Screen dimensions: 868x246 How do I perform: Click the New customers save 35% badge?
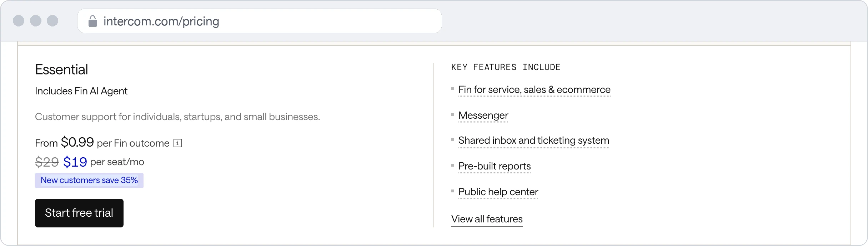89,180
